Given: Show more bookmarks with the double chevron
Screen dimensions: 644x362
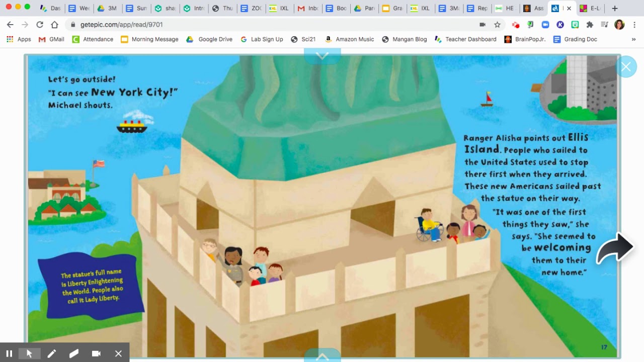Looking at the screenshot, I should (633, 39).
